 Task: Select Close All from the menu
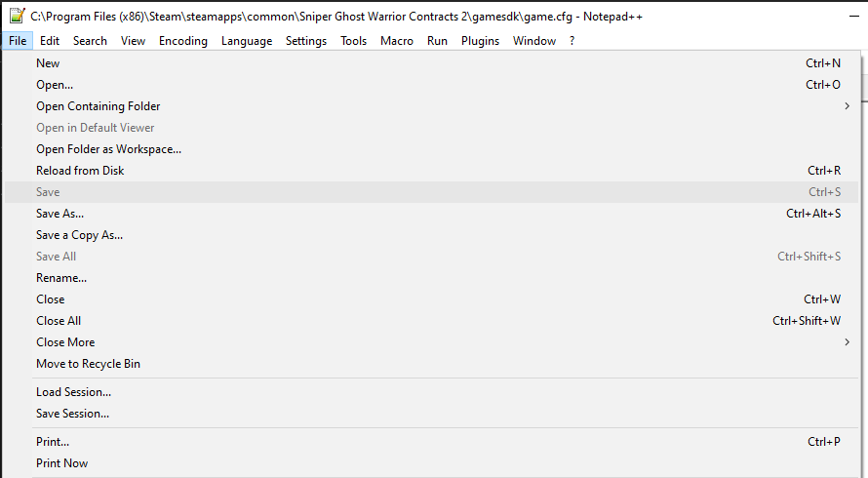tap(59, 321)
